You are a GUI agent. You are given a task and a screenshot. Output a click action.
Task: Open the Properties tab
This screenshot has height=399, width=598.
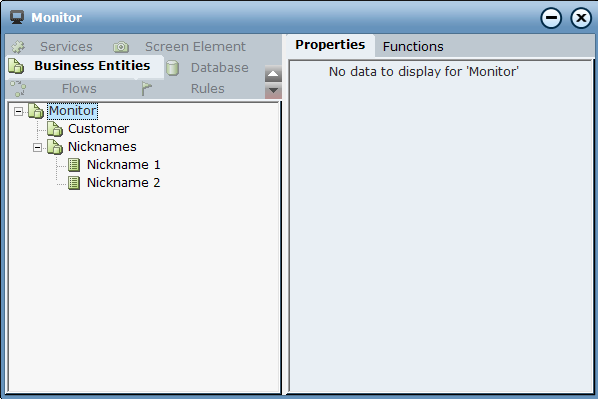point(330,45)
